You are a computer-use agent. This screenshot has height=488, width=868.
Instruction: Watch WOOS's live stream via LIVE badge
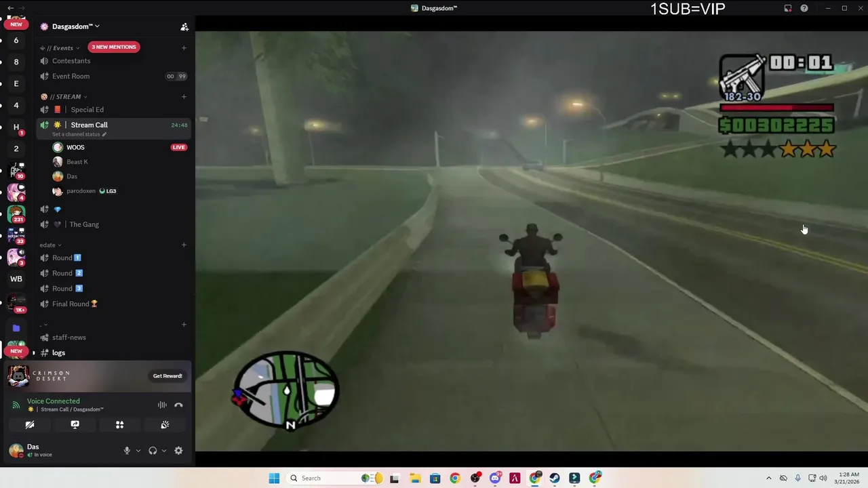tap(179, 147)
